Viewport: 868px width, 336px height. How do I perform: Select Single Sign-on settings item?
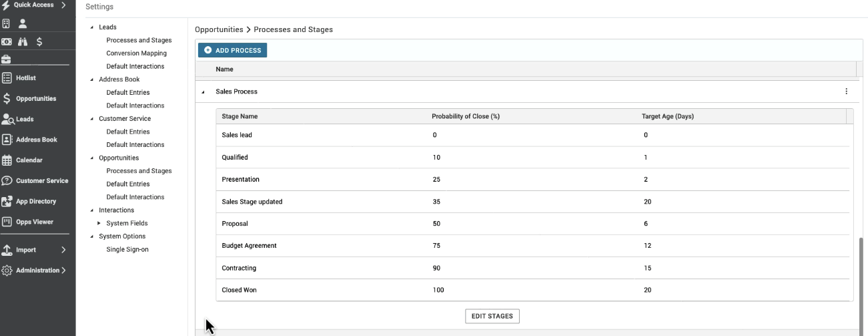coord(127,249)
